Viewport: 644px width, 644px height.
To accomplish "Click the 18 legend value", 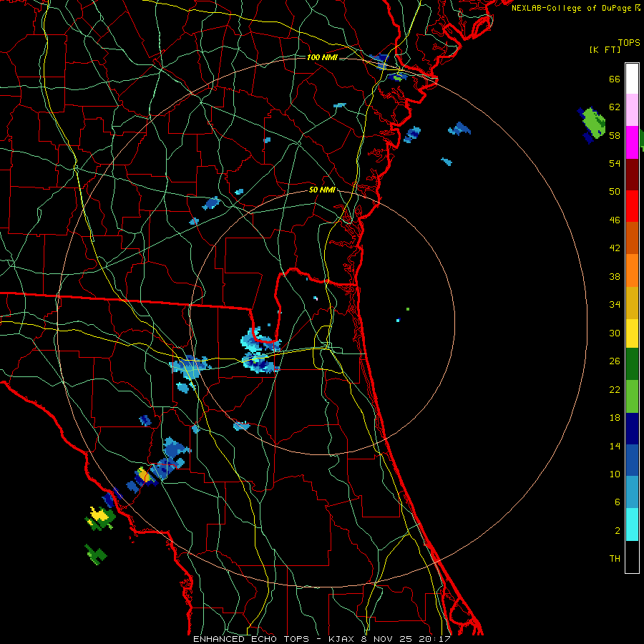I will (615, 418).
